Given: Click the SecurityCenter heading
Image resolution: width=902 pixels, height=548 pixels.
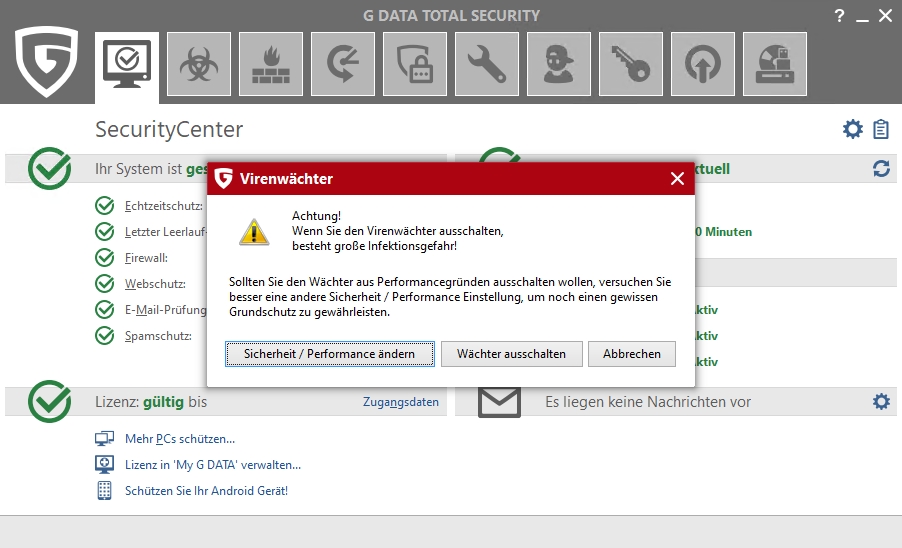Looking at the screenshot, I should click(169, 129).
